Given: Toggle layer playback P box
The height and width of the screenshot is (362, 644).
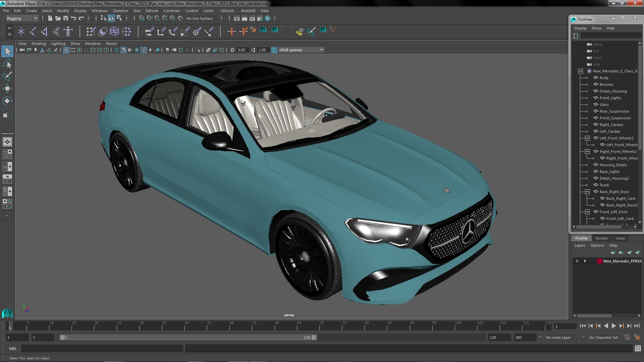Looking at the screenshot, I should coord(585,261).
